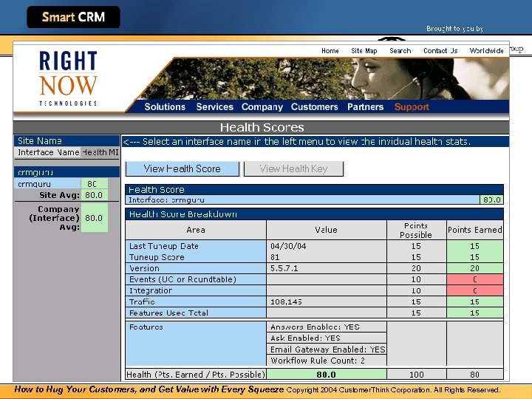Select the Company menu
The height and width of the screenshot is (399, 532).
262,107
